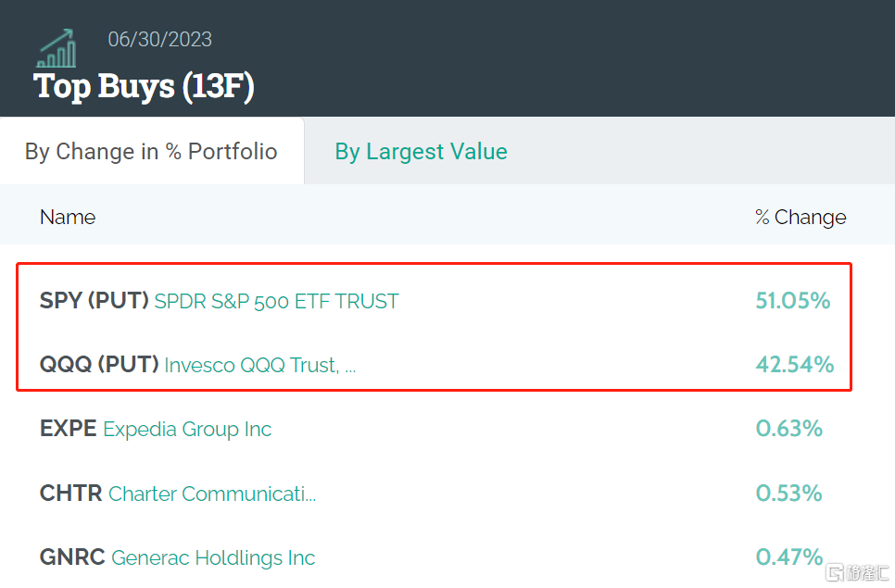Open the Generac Holdings Inc link
The image size is (895, 588).
click(x=213, y=557)
